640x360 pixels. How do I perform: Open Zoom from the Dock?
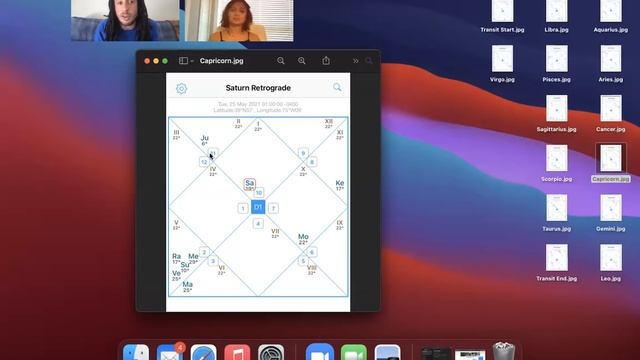(x=320, y=352)
